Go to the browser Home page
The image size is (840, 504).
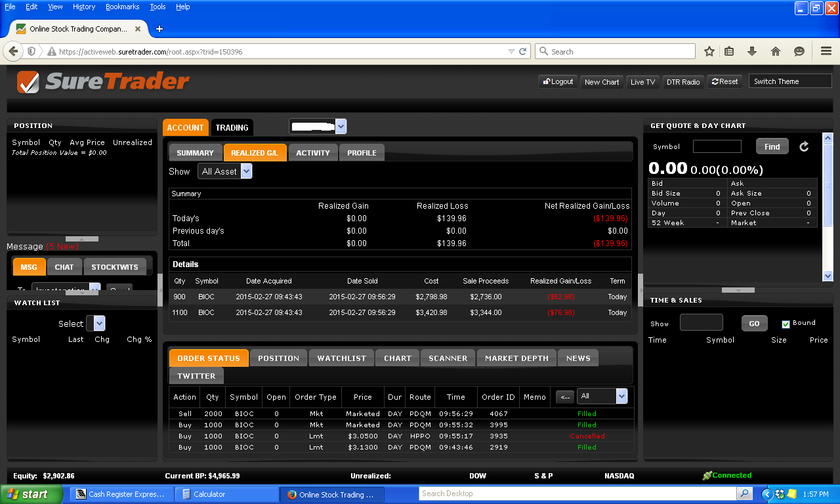(776, 51)
